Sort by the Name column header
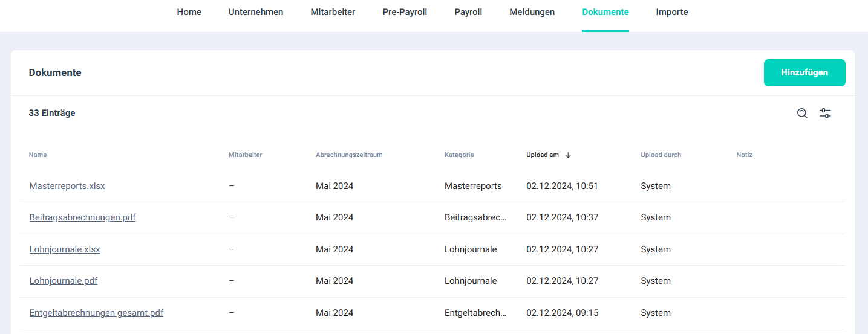868x334 pixels. (x=38, y=155)
